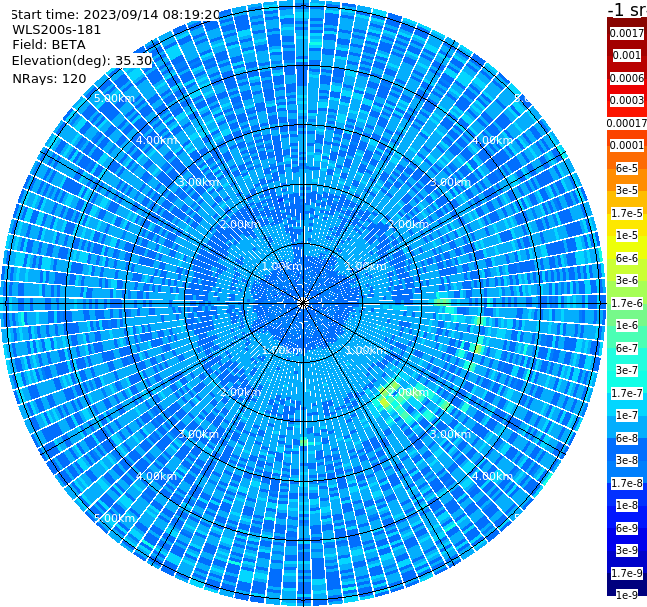
Task: Select the 1.7e-9 colorbar tick label
Action: [x=627, y=573]
